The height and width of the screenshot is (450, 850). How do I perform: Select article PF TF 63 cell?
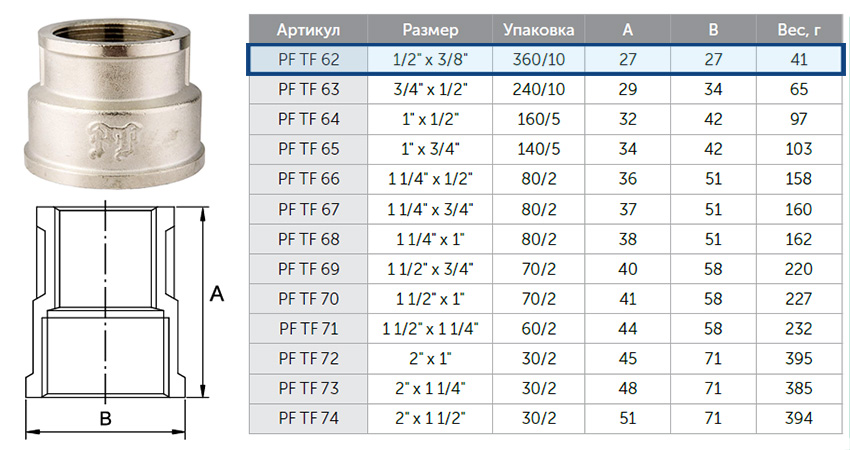click(x=308, y=89)
